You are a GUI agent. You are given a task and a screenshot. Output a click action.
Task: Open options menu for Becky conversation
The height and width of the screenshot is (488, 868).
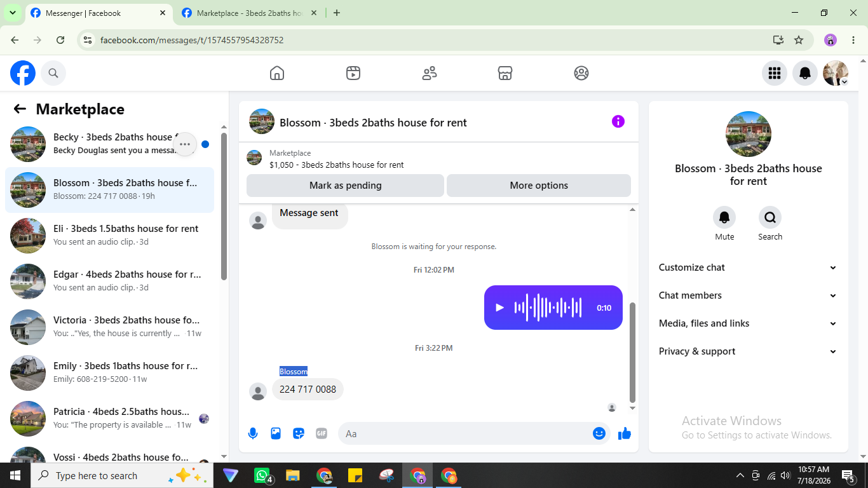185,144
